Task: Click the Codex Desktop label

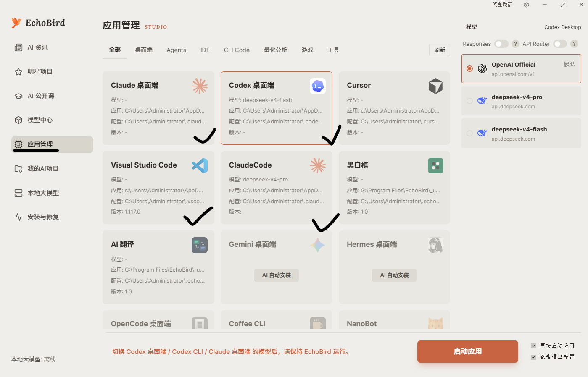Action: click(562, 27)
